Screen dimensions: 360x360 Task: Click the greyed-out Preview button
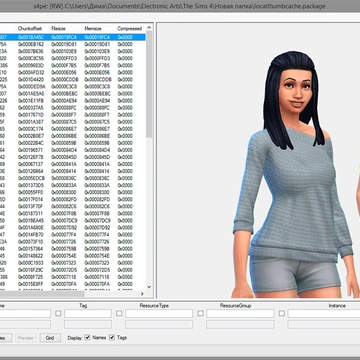pos(26,338)
